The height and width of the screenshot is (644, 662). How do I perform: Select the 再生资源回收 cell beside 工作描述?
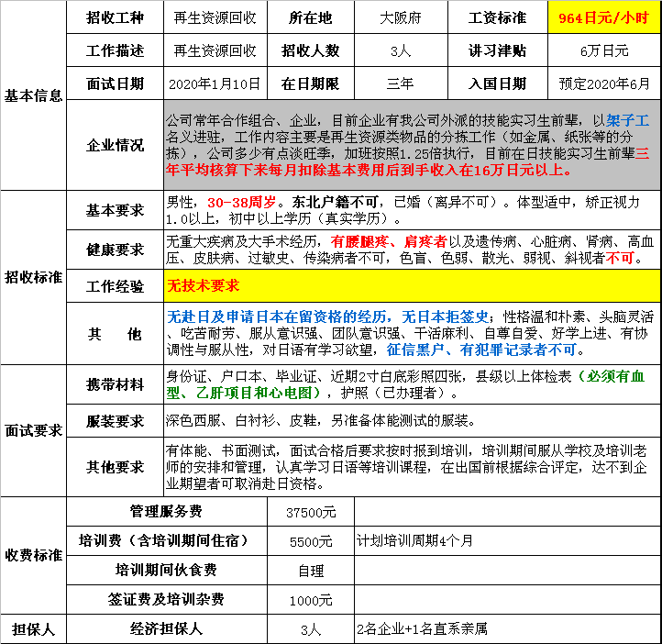click(215, 50)
